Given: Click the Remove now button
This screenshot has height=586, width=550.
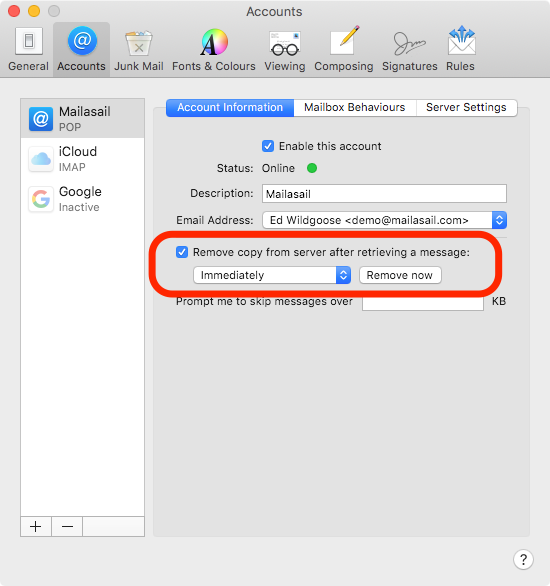Looking at the screenshot, I should [400, 275].
